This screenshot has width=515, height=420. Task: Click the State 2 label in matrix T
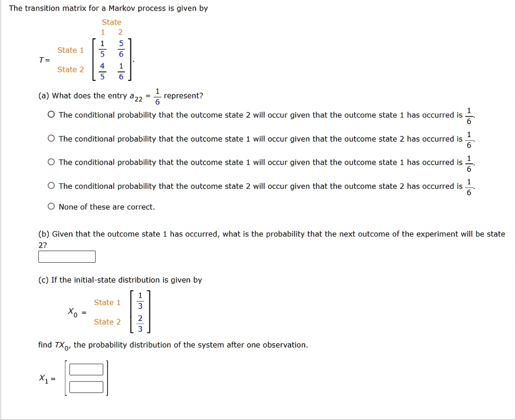click(x=70, y=69)
